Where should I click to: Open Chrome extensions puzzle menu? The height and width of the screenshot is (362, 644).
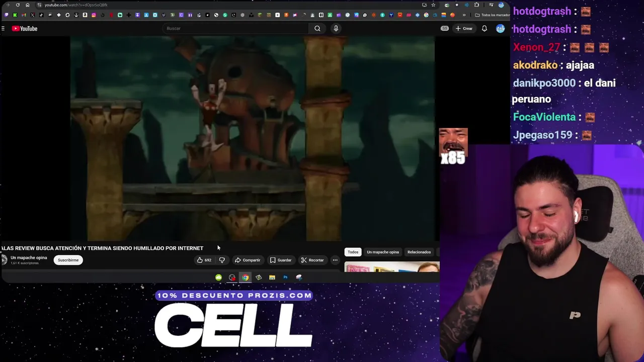[476, 5]
